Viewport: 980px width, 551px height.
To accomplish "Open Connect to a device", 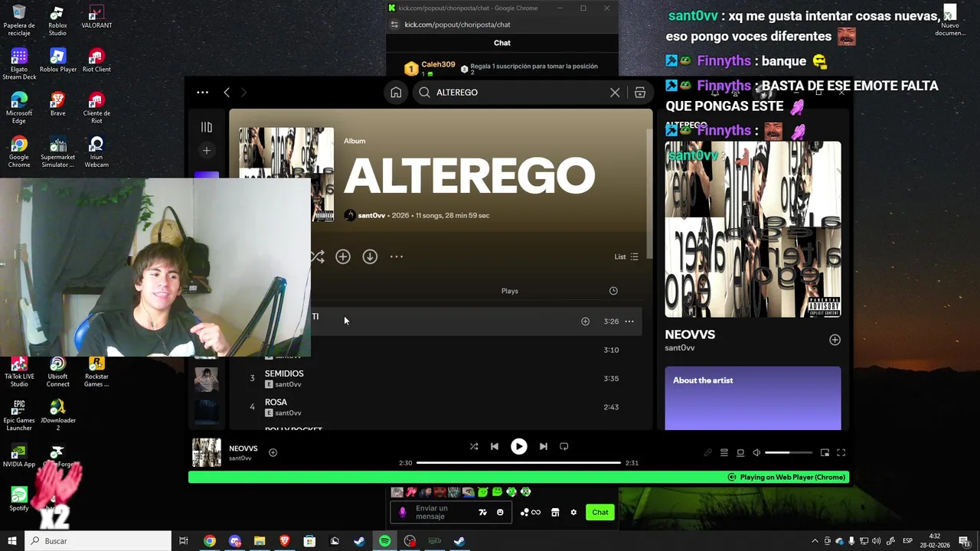I will click(x=740, y=453).
